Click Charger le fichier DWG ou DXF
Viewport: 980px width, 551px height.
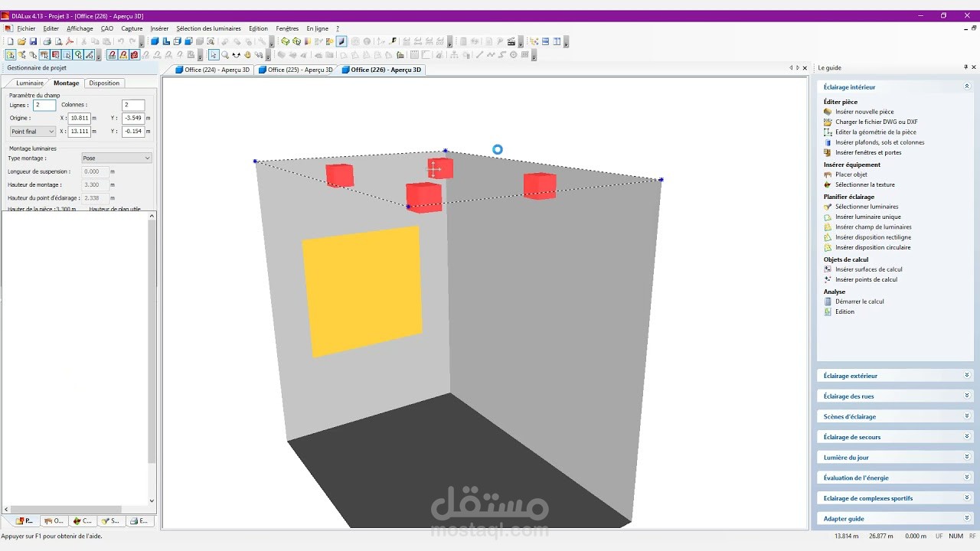coord(877,122)
